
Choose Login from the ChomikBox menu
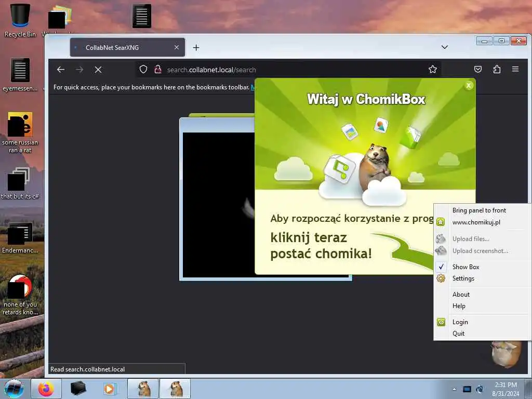[482, 322]
